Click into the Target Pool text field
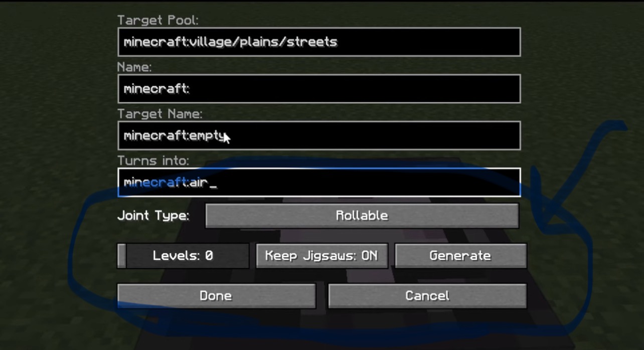Screen dimensions: 644x350 [319, 42]
